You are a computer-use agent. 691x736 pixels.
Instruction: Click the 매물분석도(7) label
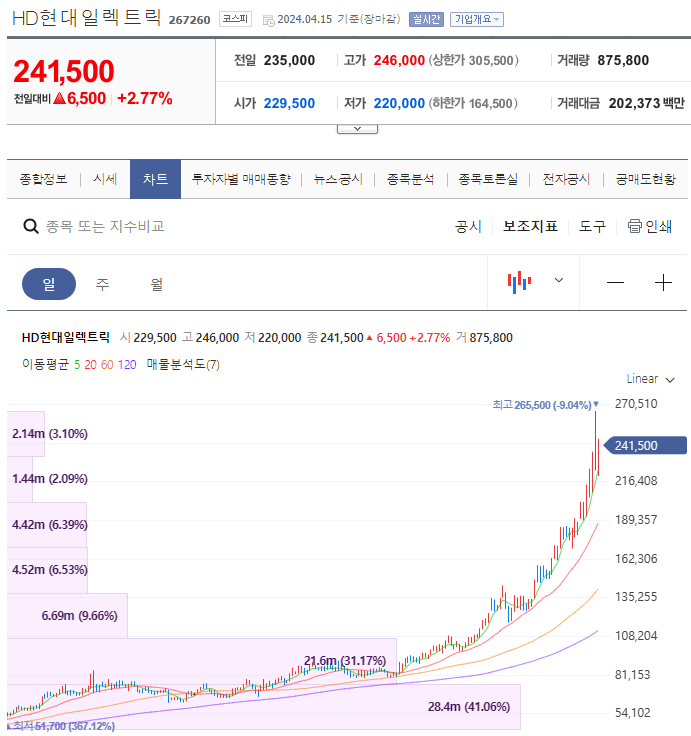coord(183,365)
